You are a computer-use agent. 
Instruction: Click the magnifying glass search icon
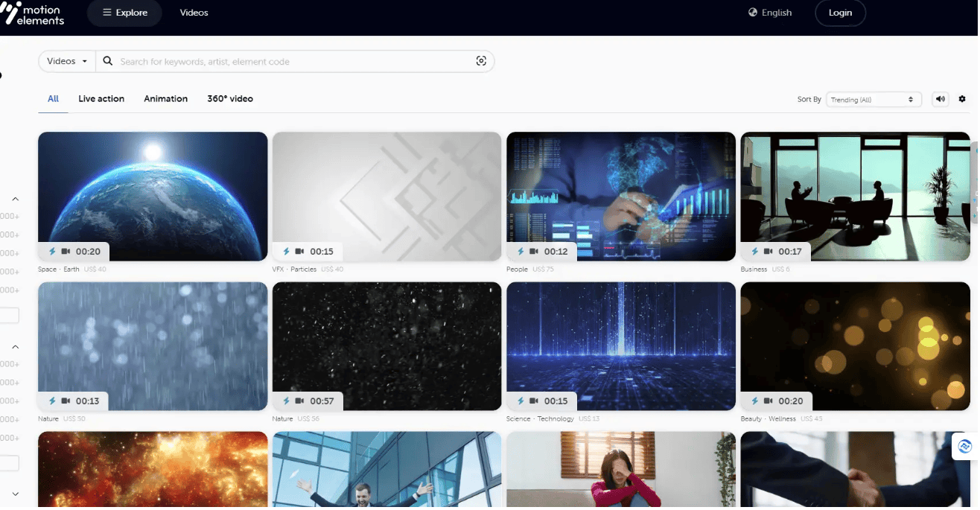[108, 60]
